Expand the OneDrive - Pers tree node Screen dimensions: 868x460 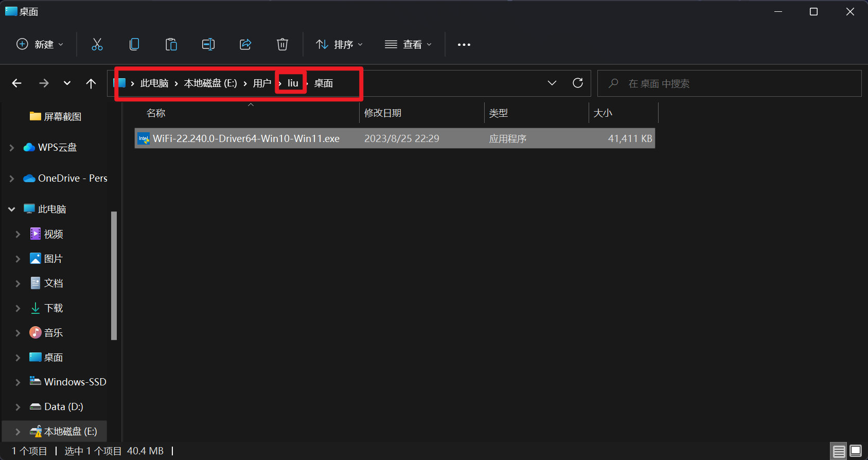click(12, 179)
